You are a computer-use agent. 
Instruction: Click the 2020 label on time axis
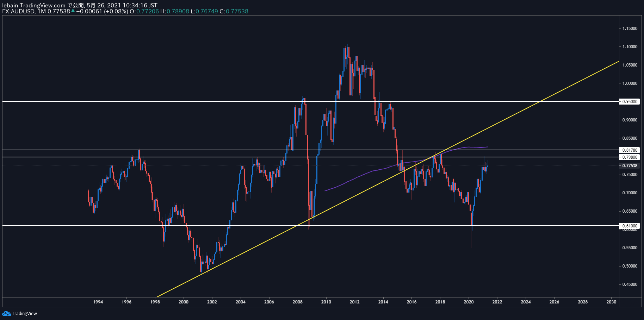click(x=469, y=302)
